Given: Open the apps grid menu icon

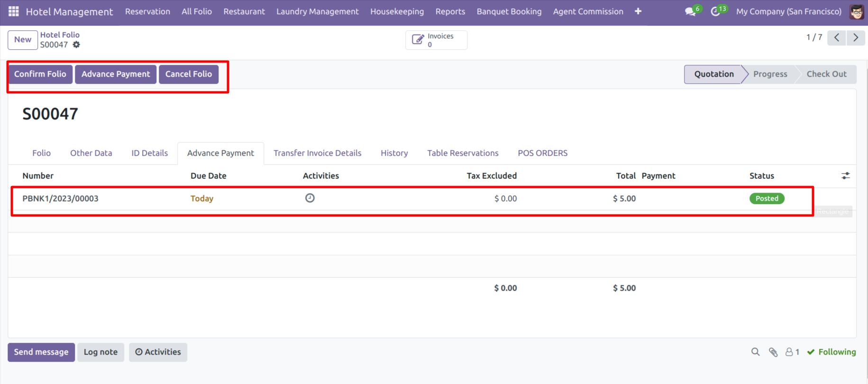Looking at the screenshot, I should [x=14, y=11].
